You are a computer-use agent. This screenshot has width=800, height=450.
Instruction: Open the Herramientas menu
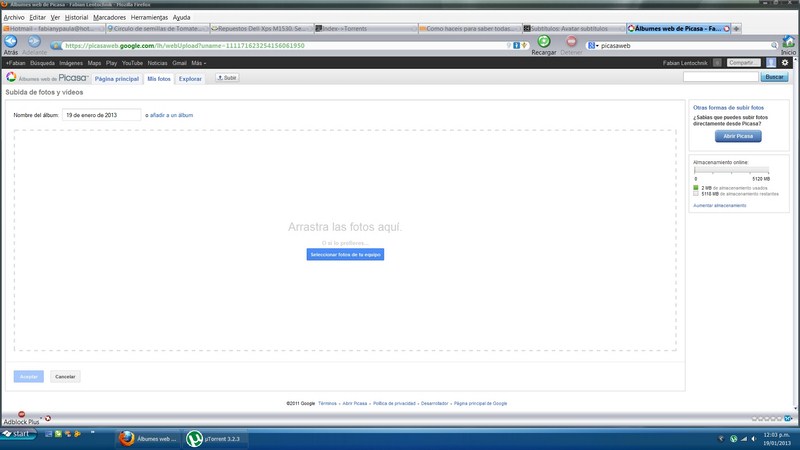[x=149, y=17]
